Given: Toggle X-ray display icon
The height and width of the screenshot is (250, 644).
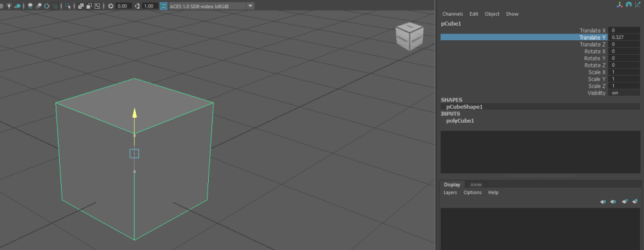Looking at the screenshot, I should pyautogui.click(x=81, y=6).
